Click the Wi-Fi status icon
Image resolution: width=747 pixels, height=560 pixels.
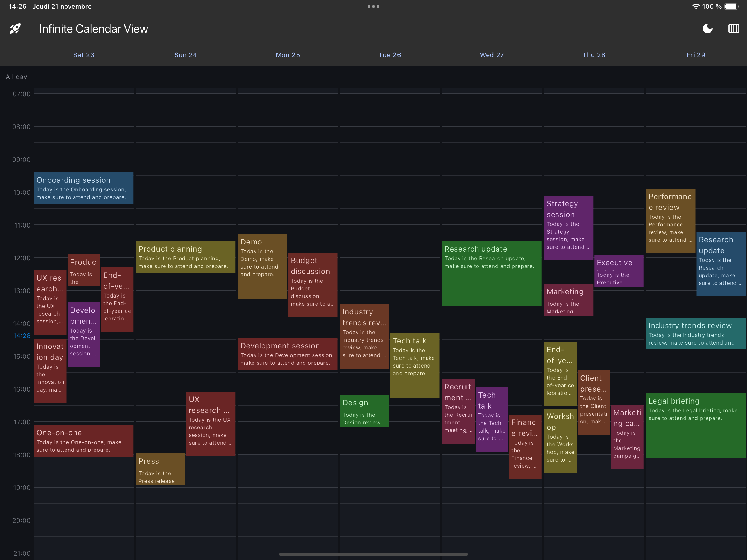[696, 6]
